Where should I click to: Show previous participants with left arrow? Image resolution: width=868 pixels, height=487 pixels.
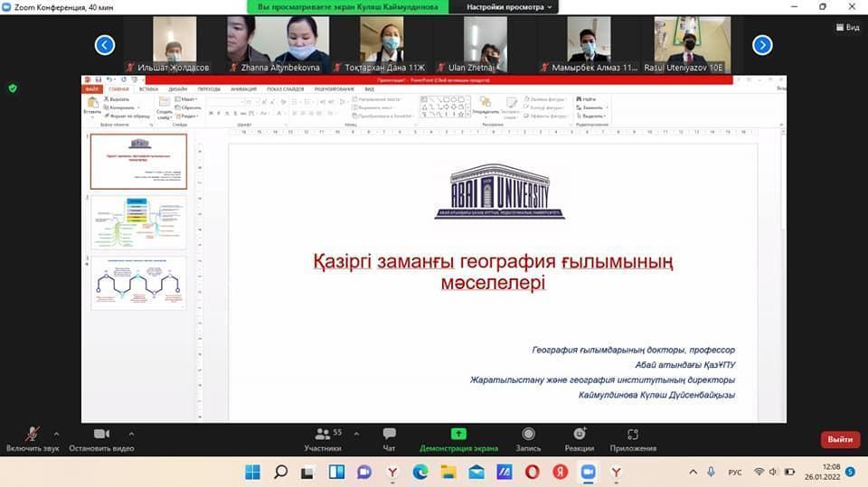tap(105, 45)
